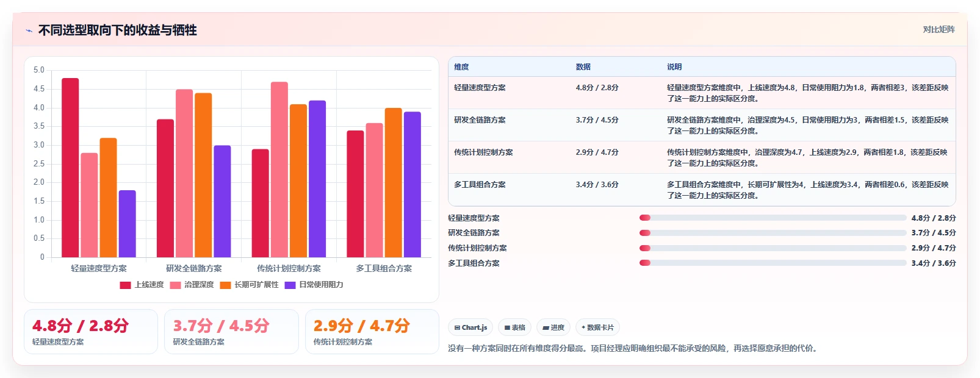Click the table value 3.7分 / 4.5分
980x378 pixels.
pyautogui.click(x=597, y=120)
